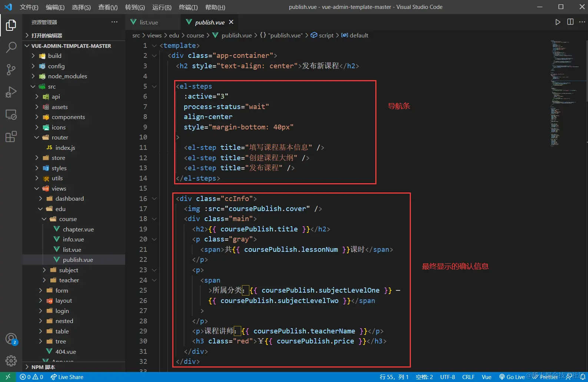Screen dimensions: 588x382
Task: Open the Source Control view
Action: (11, 69)
